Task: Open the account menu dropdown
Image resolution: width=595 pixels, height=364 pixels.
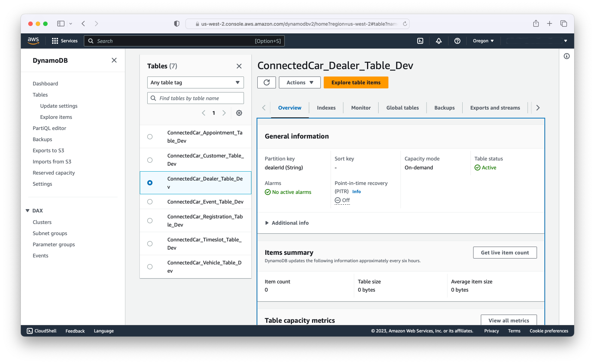Action: click(x=537, y=41)
